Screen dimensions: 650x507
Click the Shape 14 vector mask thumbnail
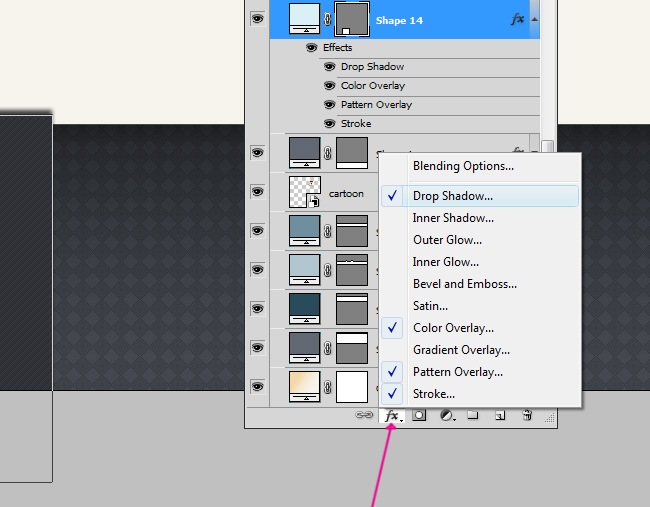(x=351, y=18)
